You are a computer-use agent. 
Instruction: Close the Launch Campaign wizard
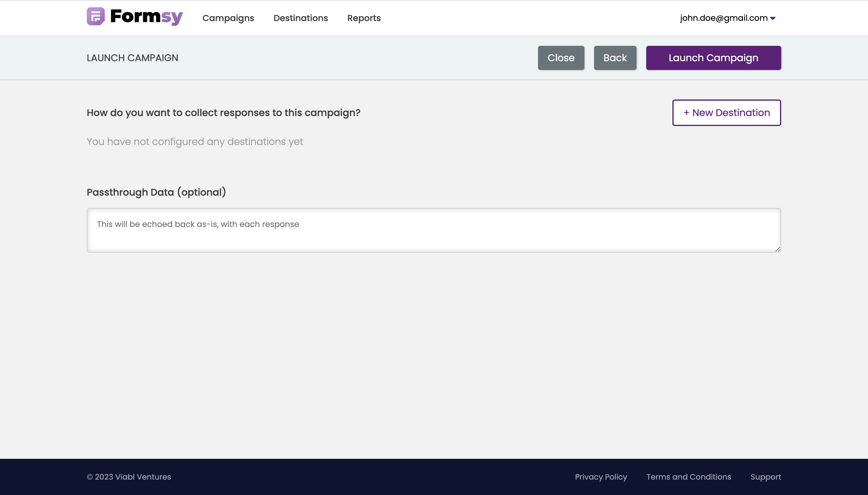(561, 58)
